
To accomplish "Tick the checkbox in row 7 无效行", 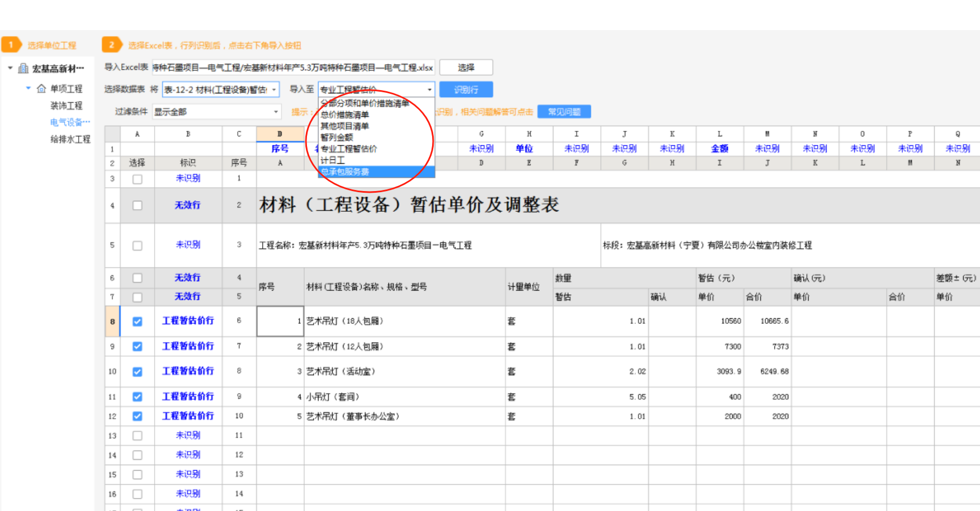I will point(137,298).
